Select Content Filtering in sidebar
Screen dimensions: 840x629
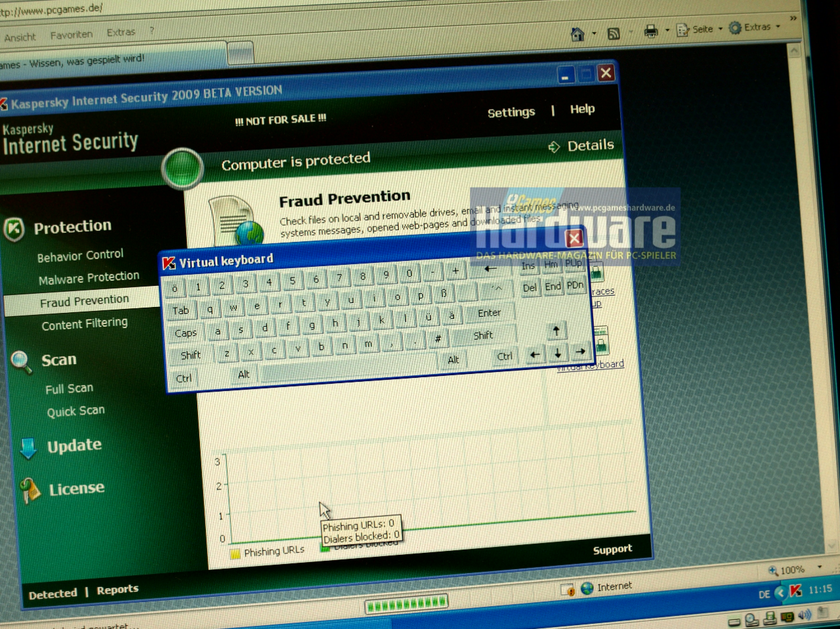click(85, 324)
